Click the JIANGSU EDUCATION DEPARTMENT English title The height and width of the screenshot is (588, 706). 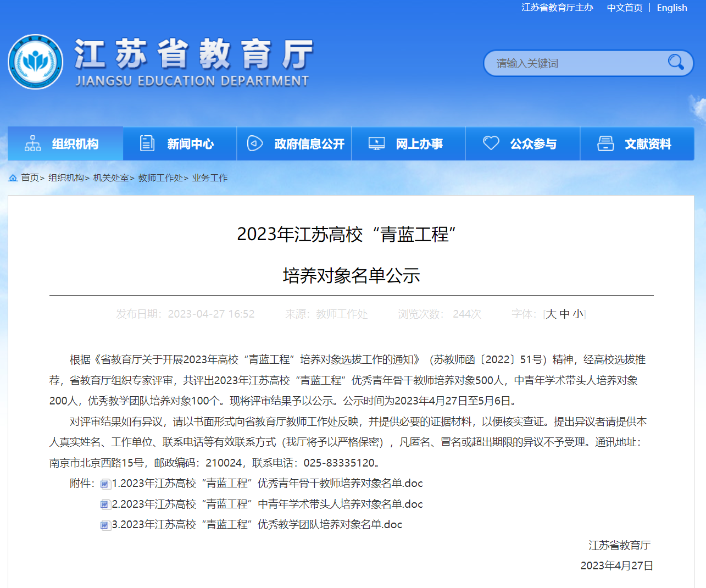pos(192,81)
